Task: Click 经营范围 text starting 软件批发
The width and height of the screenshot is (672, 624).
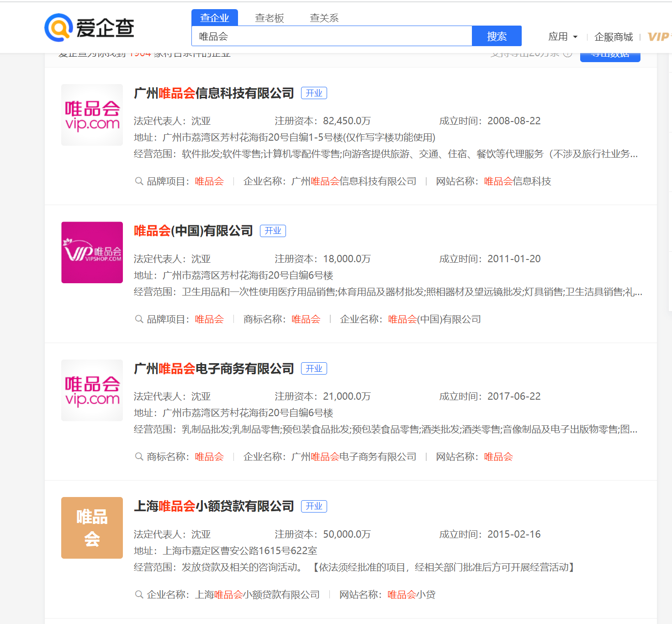Action: (x=410, y=154)
